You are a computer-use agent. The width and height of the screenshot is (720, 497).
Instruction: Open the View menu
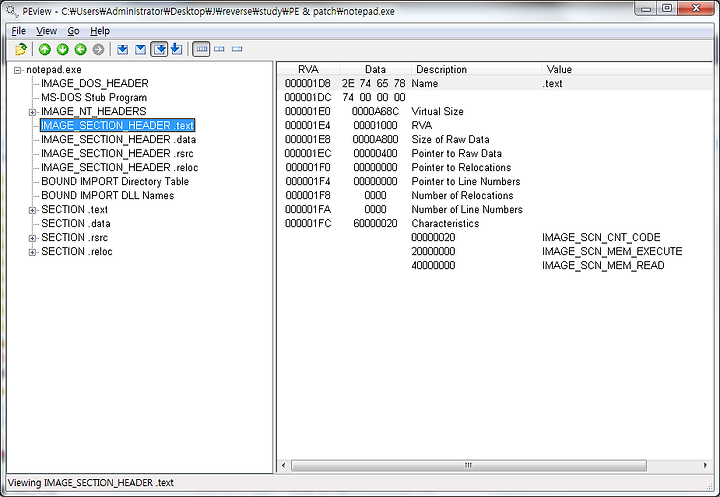click(x=46, y=31)
